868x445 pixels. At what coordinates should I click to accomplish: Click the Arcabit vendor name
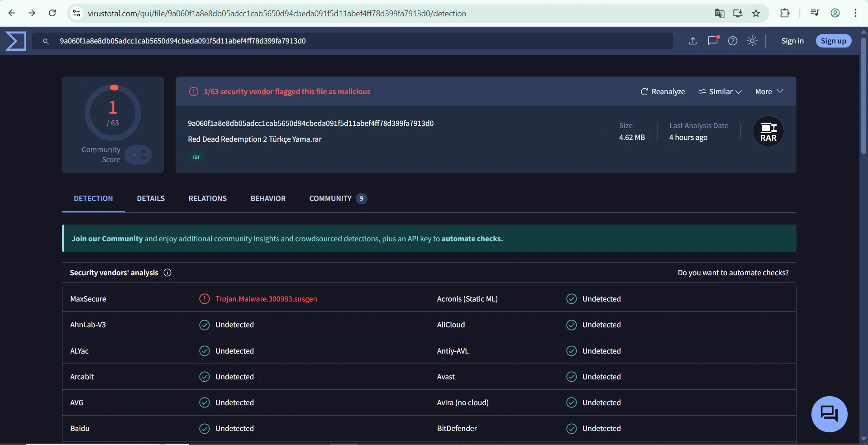(82, 377)
